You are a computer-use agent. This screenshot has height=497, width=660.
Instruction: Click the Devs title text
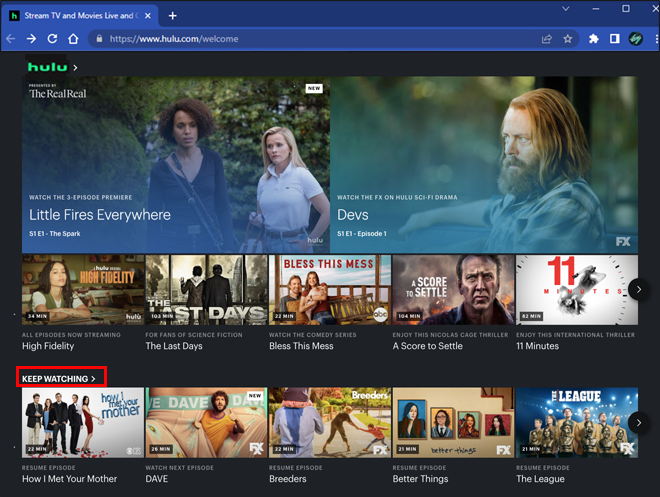(x=353, y=215)
